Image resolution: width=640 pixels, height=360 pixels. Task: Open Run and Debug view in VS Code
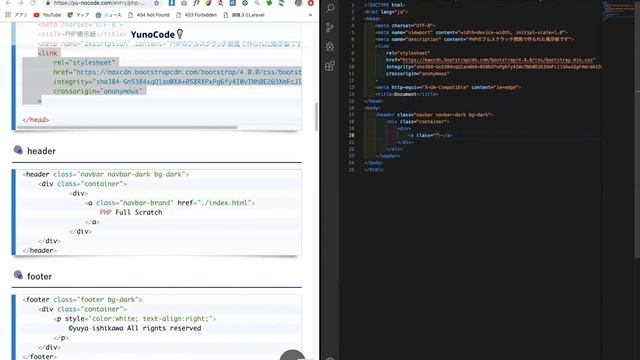(330, 46)
